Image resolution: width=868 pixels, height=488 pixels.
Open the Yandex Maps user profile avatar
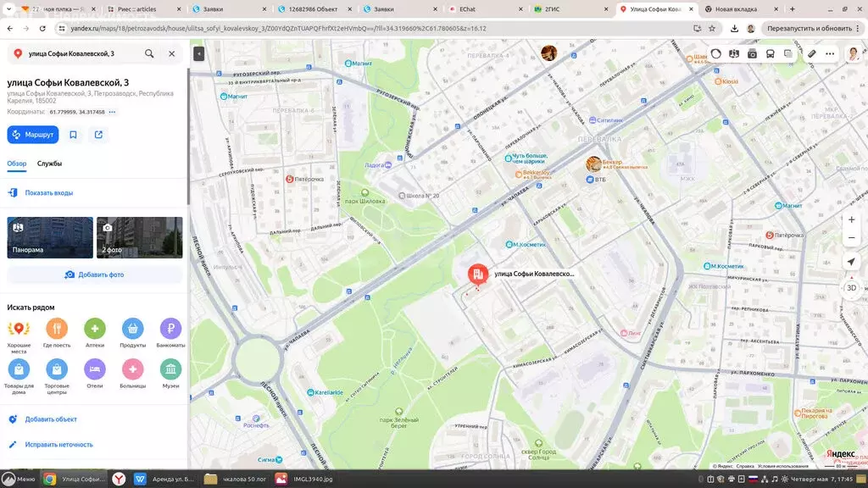pyautogui.click(x=853, y=53)
